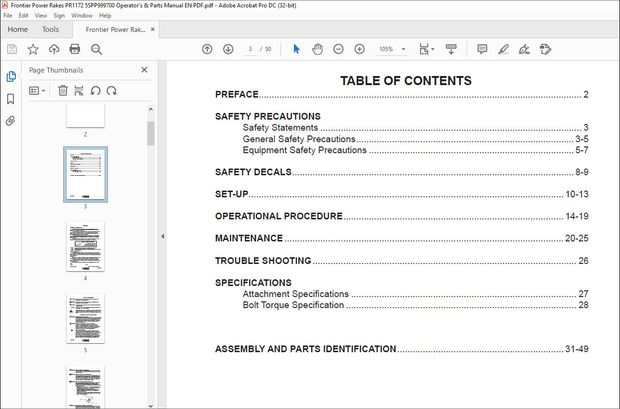This screenshot has height=409, width=620.
Task: Click the print pages thumbnail icon
Action: click(x=79, y=91)
